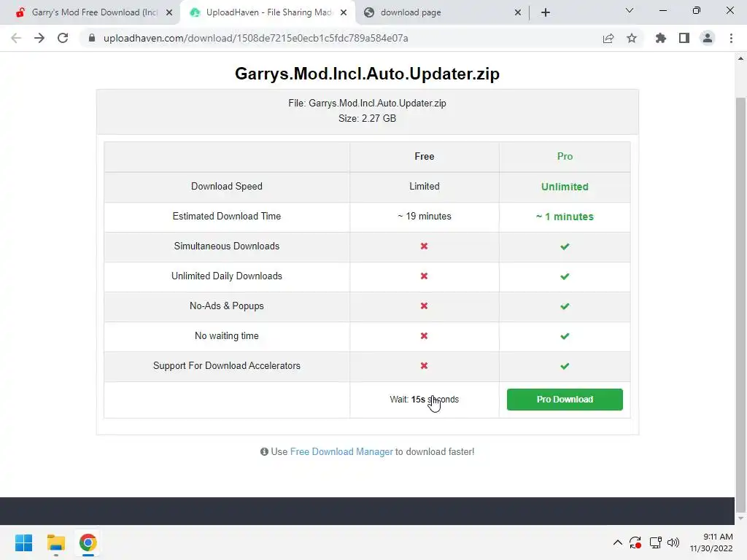Open the Windows Start menu
The width and height of the screenshot is (747, 560).
click(x=23, y=542)
